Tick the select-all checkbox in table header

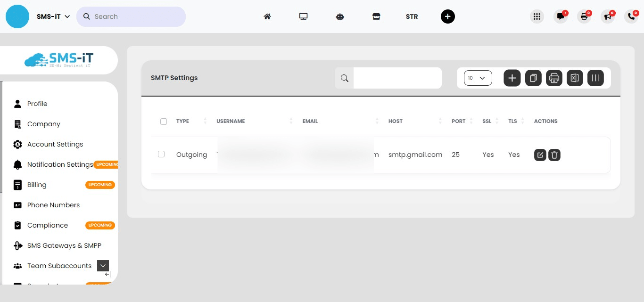(x=164, y=121)
